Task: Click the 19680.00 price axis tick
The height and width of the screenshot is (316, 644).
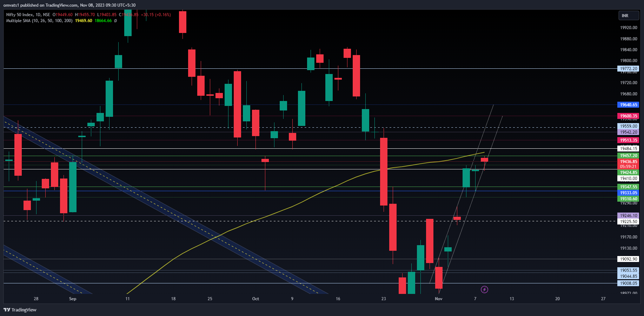Action: coord(629,94)
